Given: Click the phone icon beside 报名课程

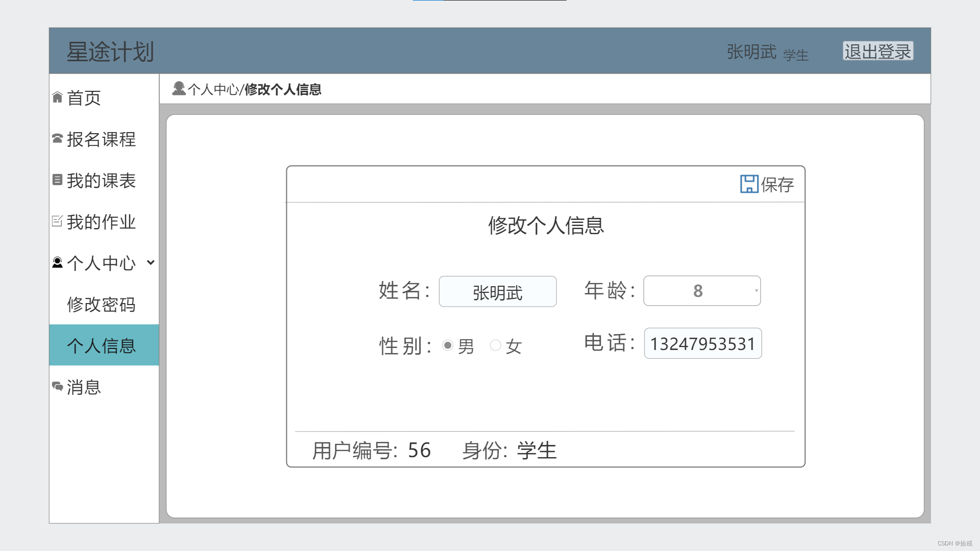Looking at the screenshot, I should pos(57,139).
